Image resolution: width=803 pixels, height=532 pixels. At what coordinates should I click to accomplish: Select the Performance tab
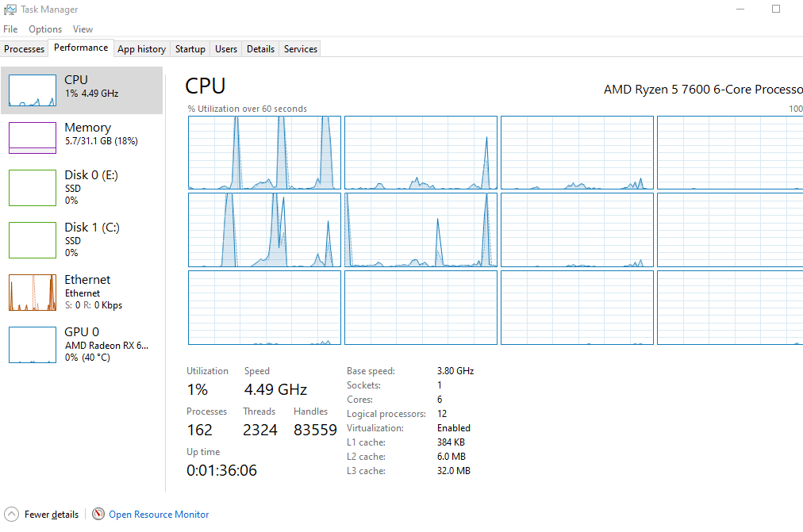coord(81,48)
